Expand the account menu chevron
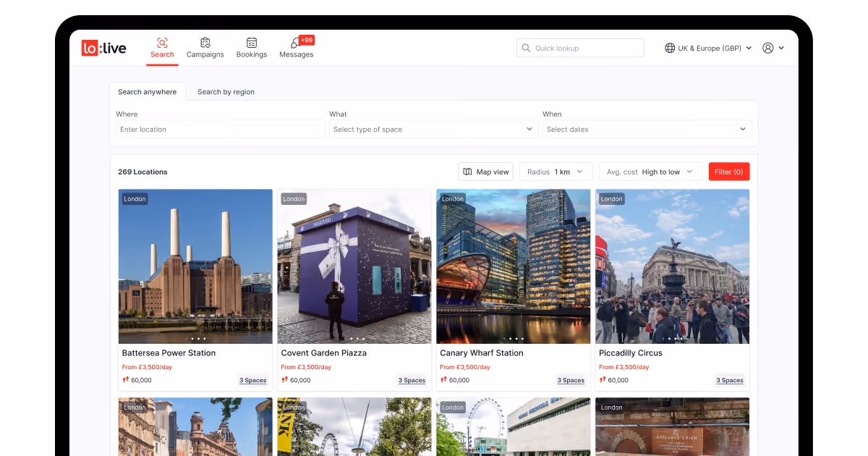 click(x=781, y=48)
